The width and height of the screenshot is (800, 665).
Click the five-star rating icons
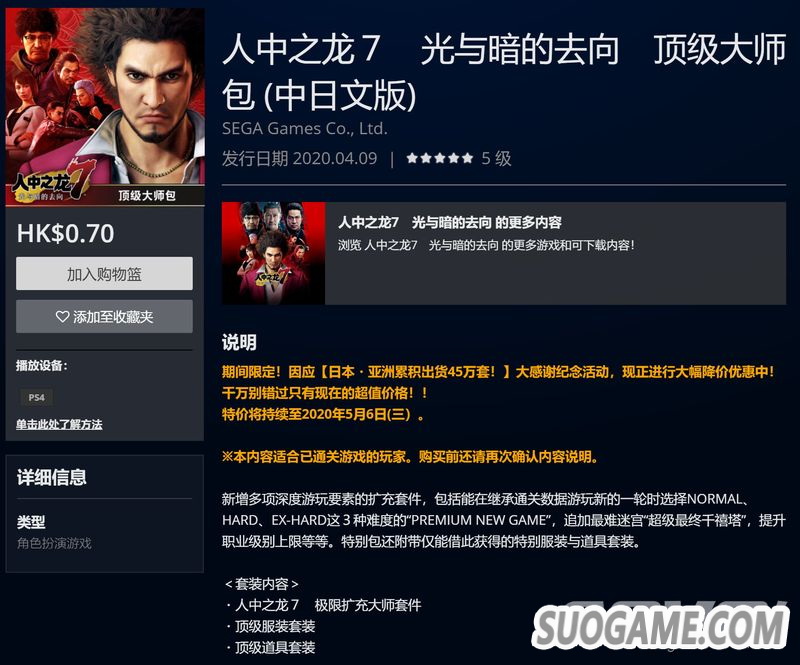pos(440,158)
